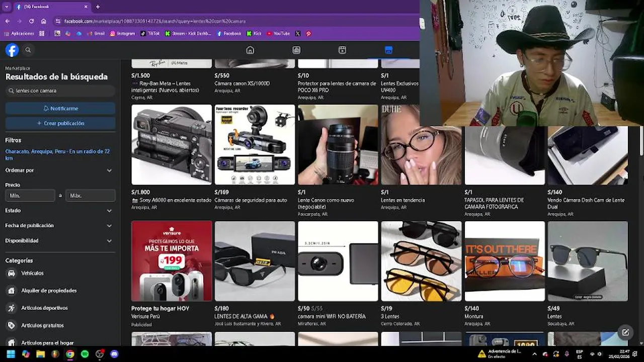Image resolution: width=644 pixels, height=362 pixels.
Task: Open Stream - Kick Dashboard bookmark
Action: [188, 34]
